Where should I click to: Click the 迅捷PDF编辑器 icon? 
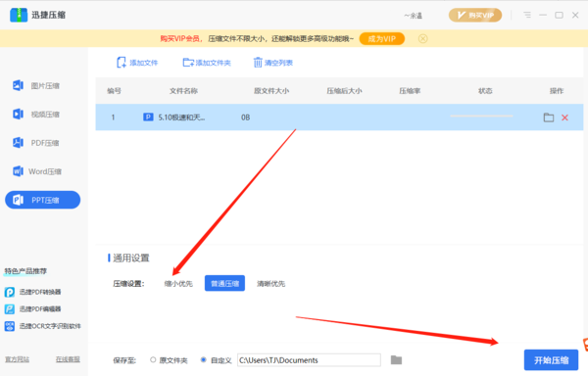point(10,309)
